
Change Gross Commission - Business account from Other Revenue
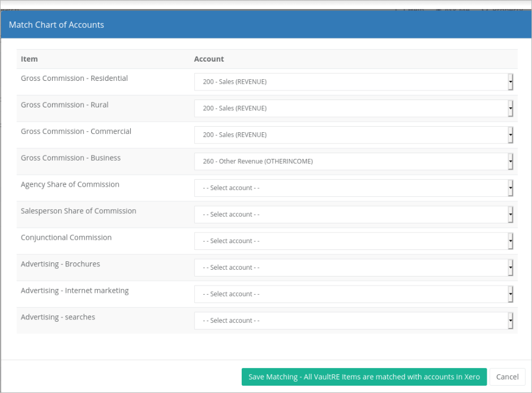click(x=353, y=161)
